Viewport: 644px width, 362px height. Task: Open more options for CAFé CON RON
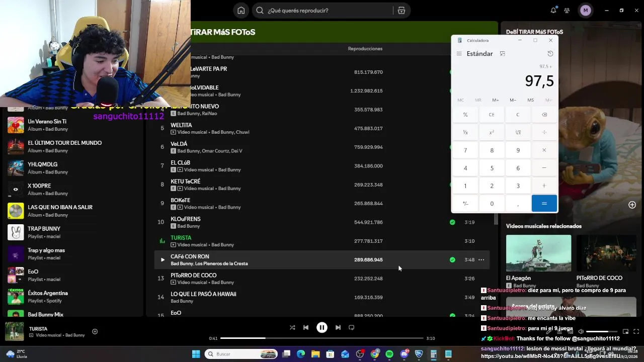tap(481, 260)
